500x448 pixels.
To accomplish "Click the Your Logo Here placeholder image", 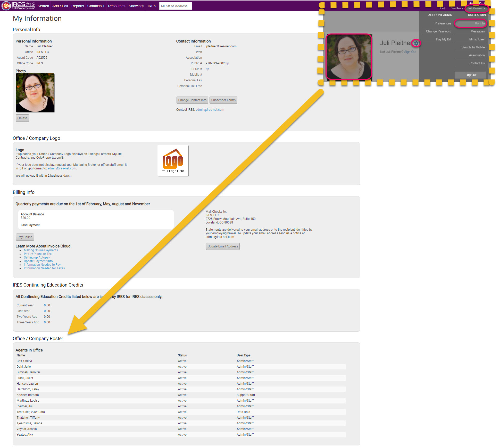I will [x=173, y=161].
